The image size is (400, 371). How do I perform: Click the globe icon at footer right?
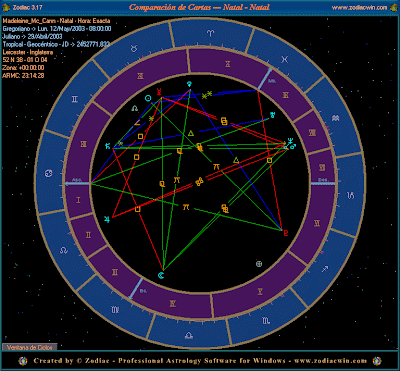point(377,361)
